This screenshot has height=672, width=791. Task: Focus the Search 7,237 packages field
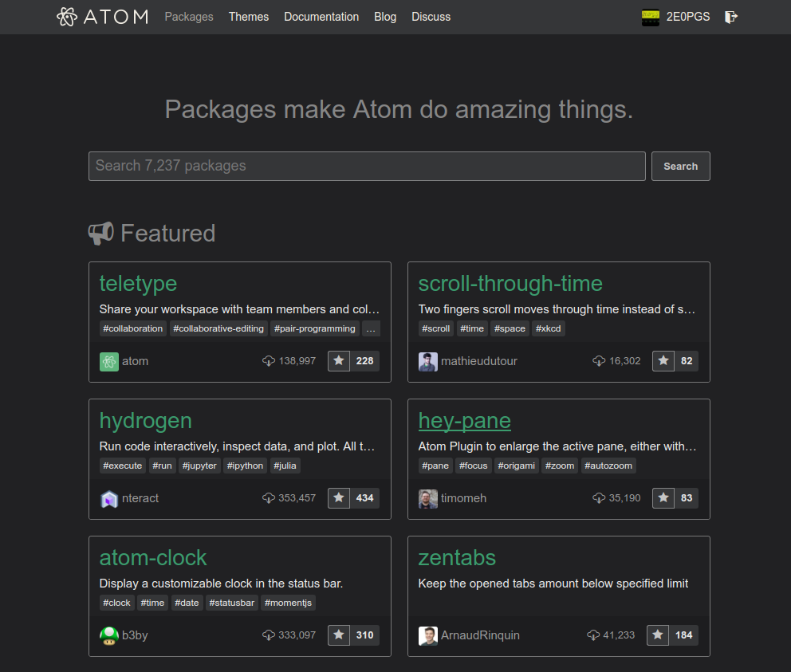click(x=367, y=166)
